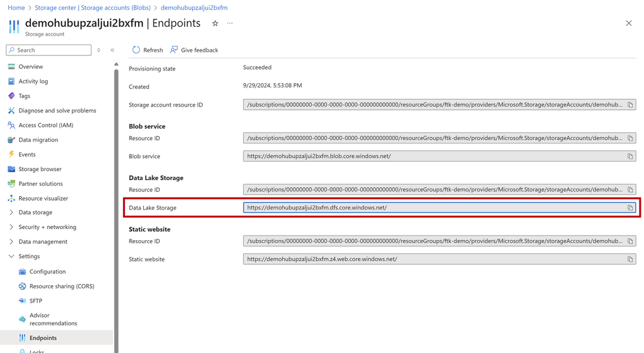Click the Storage account resource ID field

coord(440,105)
